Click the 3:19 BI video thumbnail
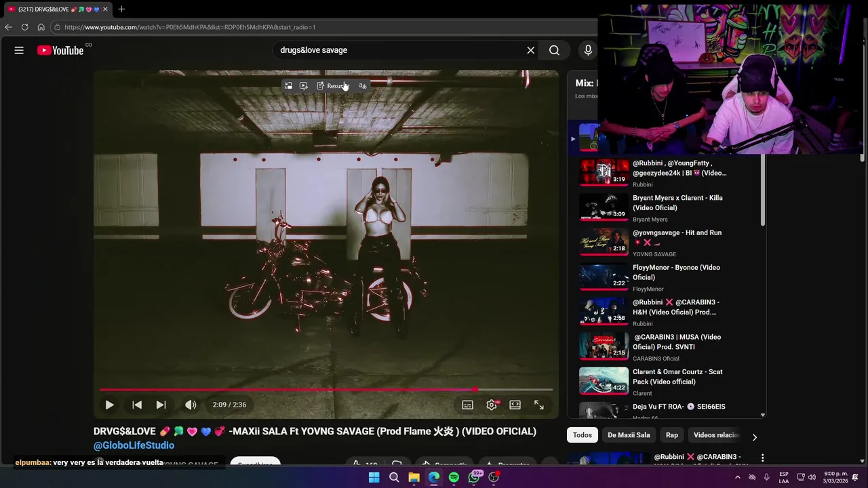This screenshot has height=488, width=868. coord(604,172)
